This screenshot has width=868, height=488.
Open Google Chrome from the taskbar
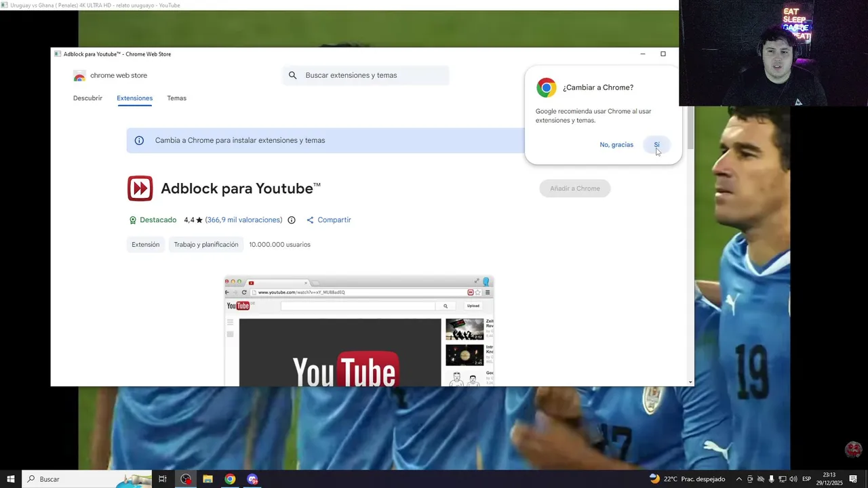[x=231, y=479]
